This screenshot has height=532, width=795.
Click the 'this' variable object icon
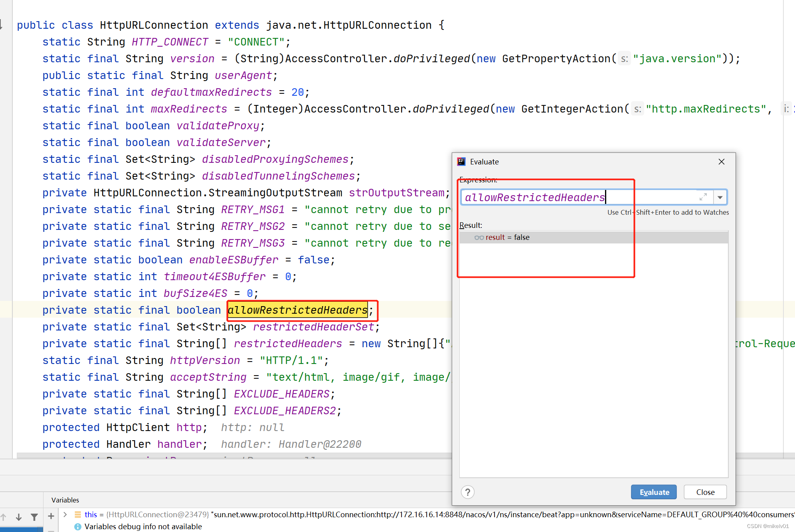78,515
